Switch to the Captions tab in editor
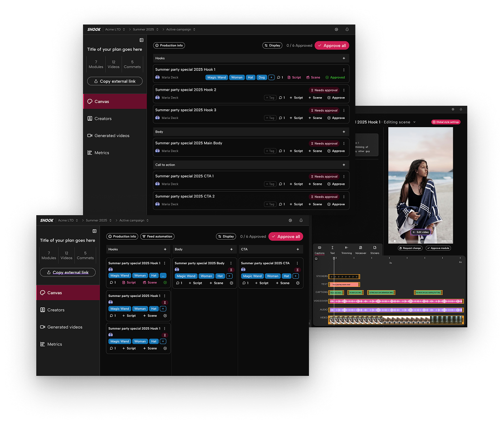This screenshot has width=504, height=424. pos(319,250)
